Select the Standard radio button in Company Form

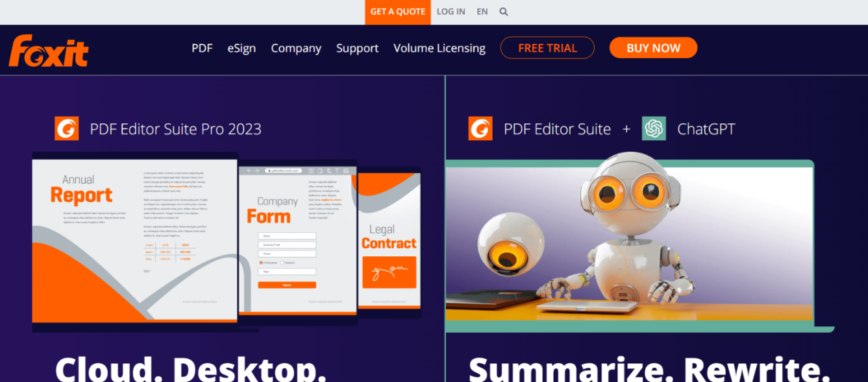pyautogui.click(x=282, y=263)
